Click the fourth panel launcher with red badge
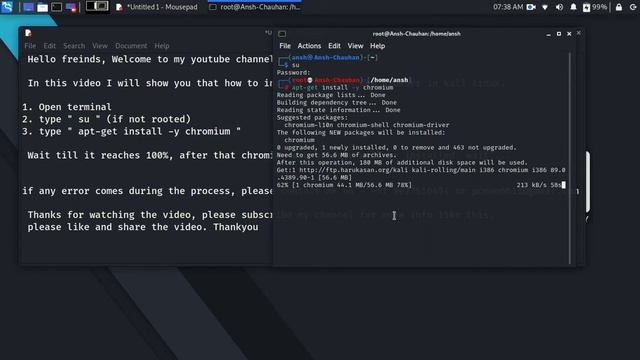 click(71, 7)
